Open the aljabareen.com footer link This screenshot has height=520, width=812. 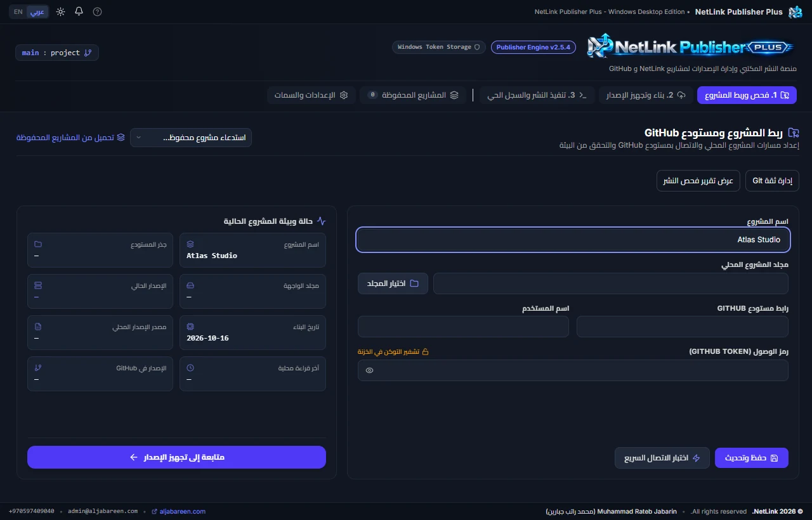pos(178,511)
